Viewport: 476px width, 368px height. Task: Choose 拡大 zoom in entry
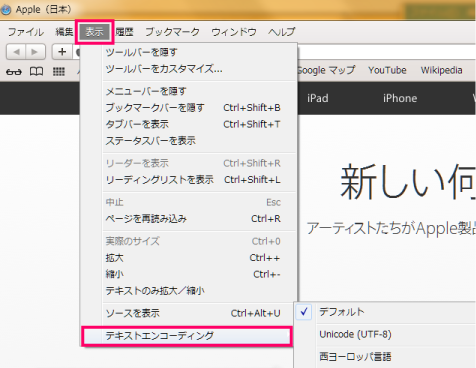(x=199, y=258)
